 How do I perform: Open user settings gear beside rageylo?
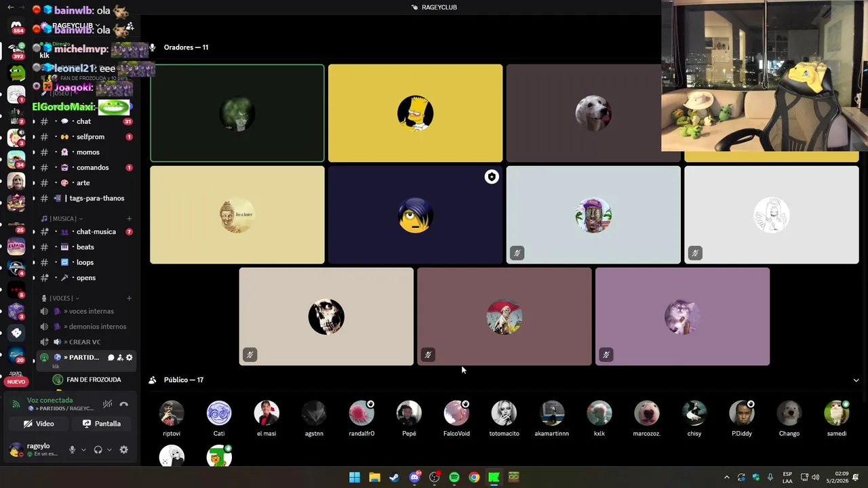pos(123,450)
